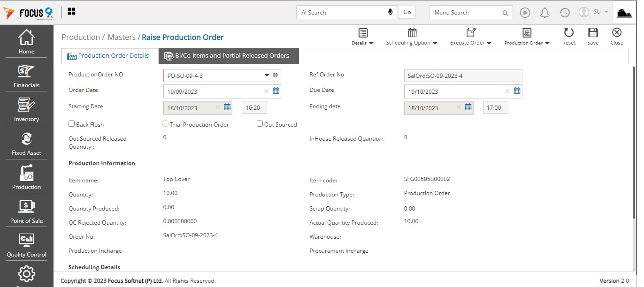Click the item code SFG00505B00002
The image size is (644, 287).
pos(427,179)
